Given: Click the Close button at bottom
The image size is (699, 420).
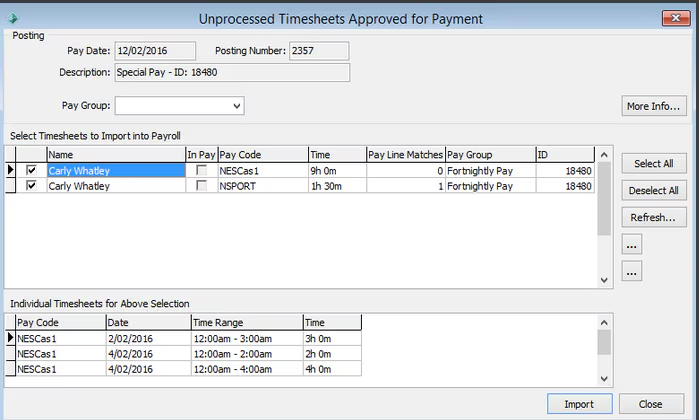Looking at the screenshot, I should point(651,404).
